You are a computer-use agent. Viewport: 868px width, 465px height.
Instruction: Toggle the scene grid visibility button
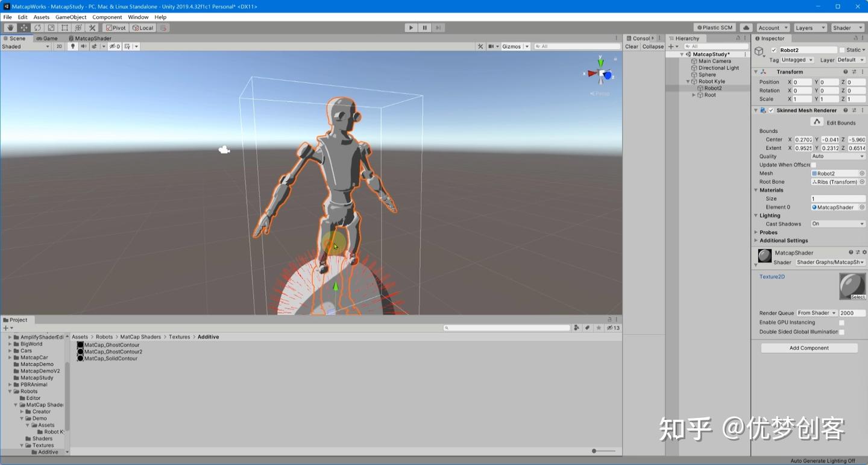tap(127, 46)
